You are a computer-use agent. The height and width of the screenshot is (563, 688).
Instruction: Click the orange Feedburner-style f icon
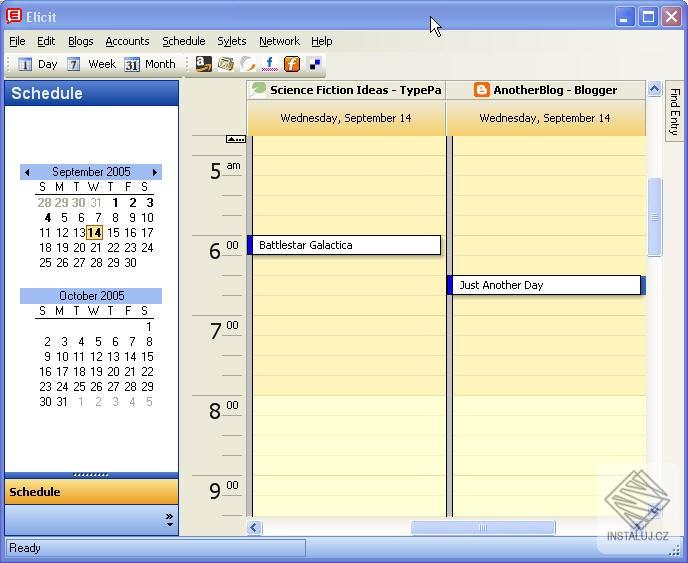click(292, 65)
